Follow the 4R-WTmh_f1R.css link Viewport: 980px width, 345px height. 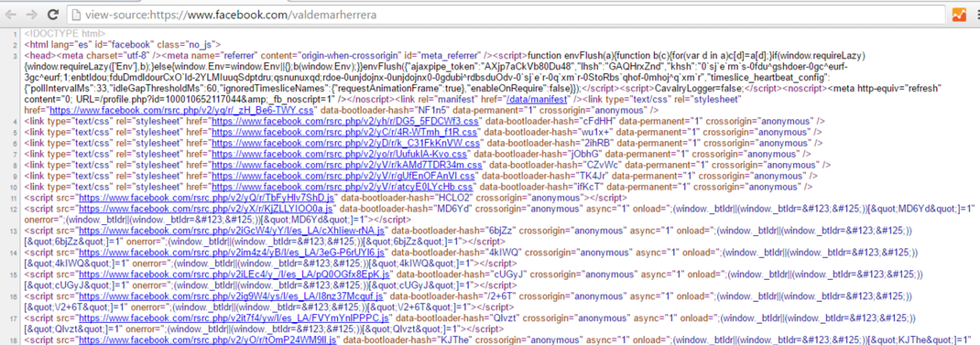tap(345, 132)
